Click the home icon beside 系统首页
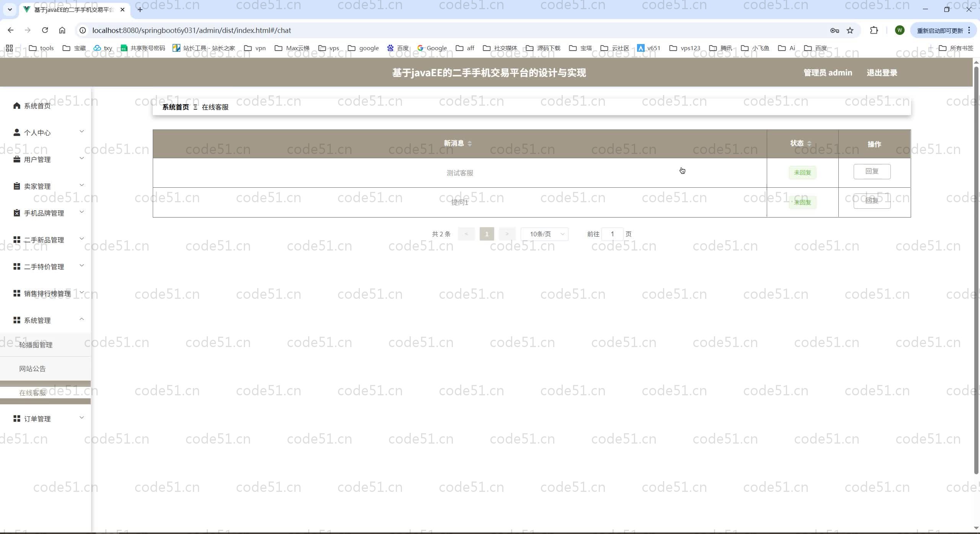Image resolution: width=980 pixels, height=534 pixels. click(16, 106)
